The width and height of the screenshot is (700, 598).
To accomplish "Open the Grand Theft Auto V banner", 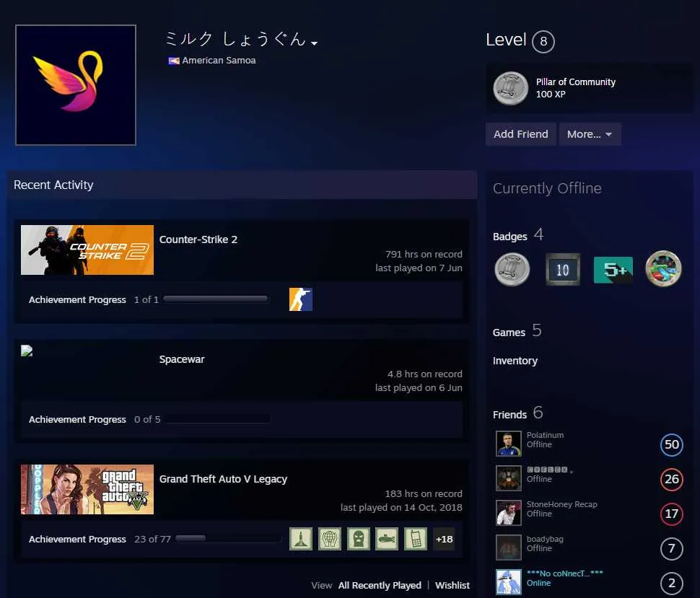I will pos(87,490).
